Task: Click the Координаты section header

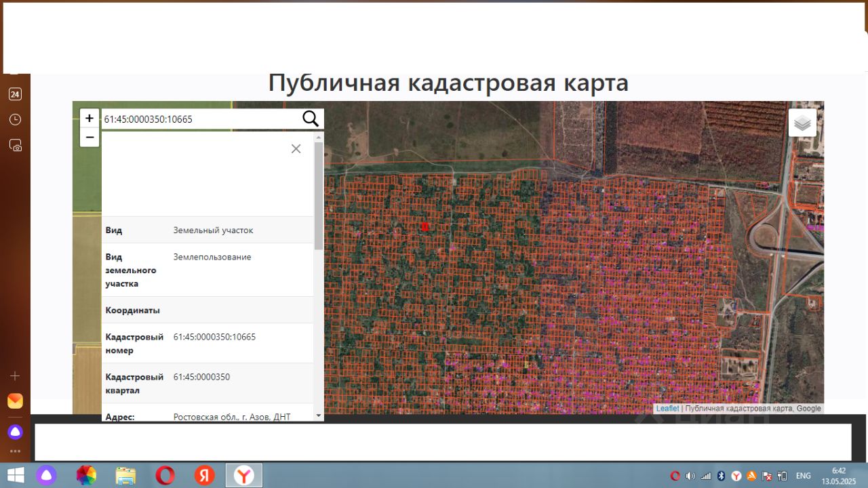Action: [133, 310]
